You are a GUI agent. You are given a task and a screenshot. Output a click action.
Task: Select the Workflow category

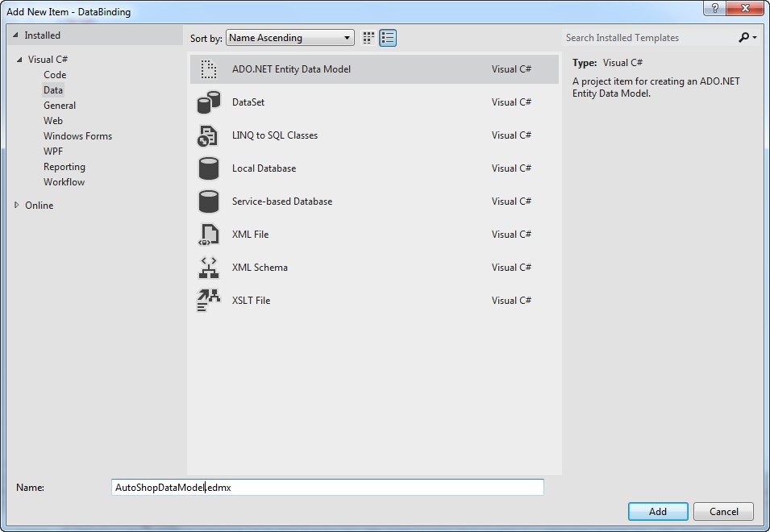pyautogui.click(x=64, y=181)
